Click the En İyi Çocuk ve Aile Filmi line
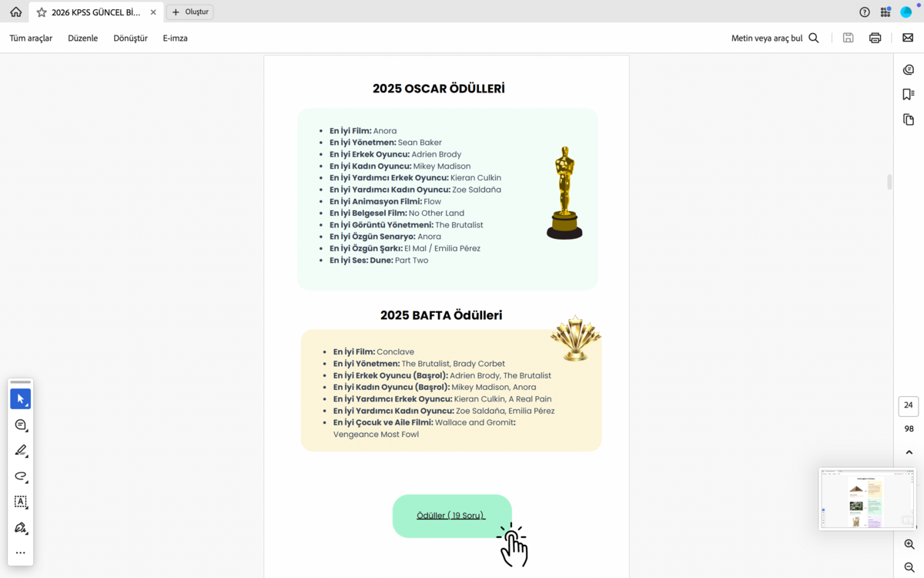This screenshot has height=578, width=924. coord(424,428)
